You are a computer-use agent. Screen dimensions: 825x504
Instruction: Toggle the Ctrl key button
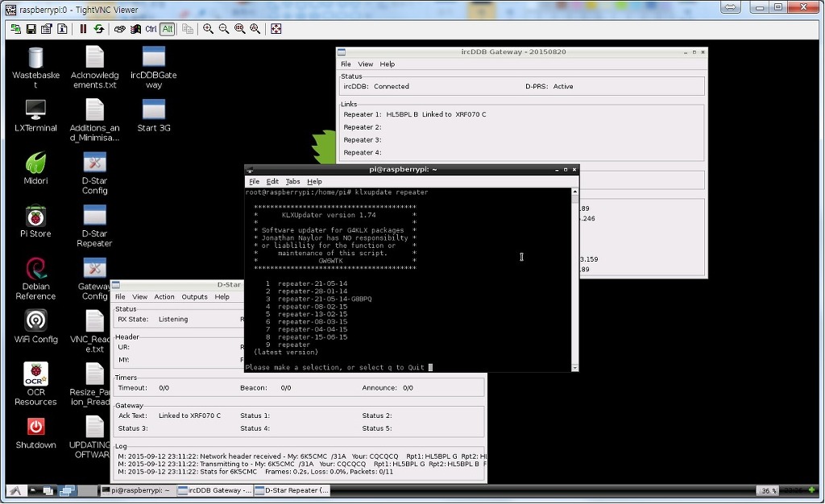tap(151, 29)
